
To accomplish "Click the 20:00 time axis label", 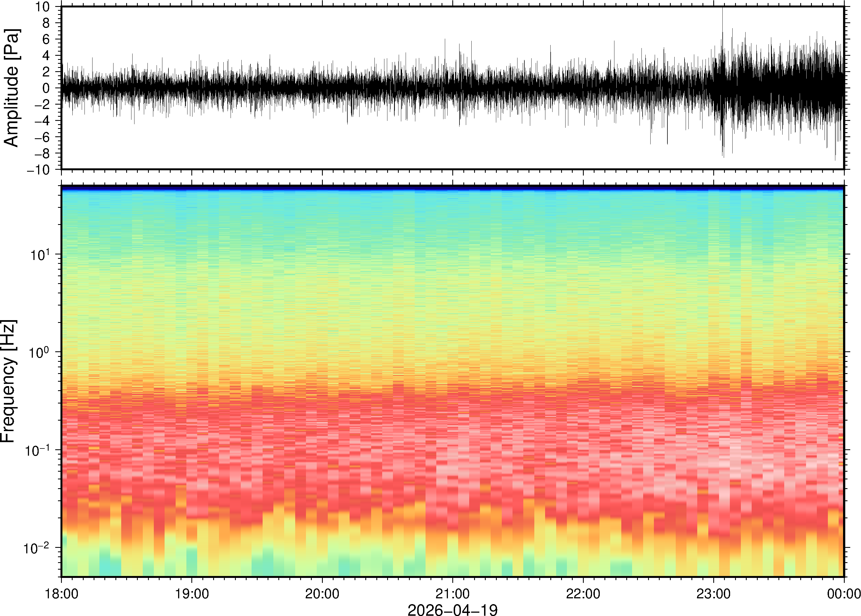I will pos(322,593).
